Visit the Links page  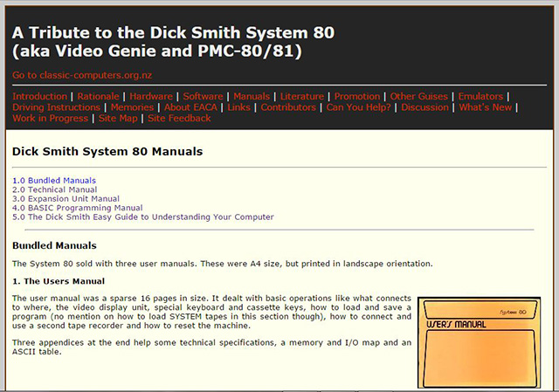238,107
